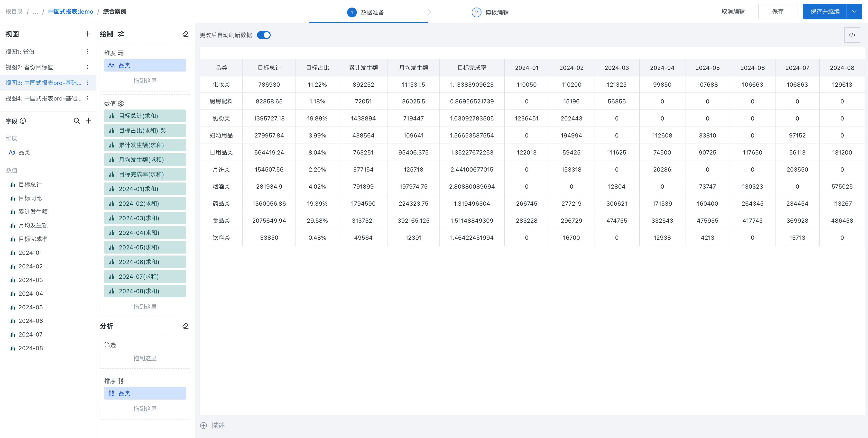
Task: Expand the breadcrumb ellipsis
Action: coord(35,12)
